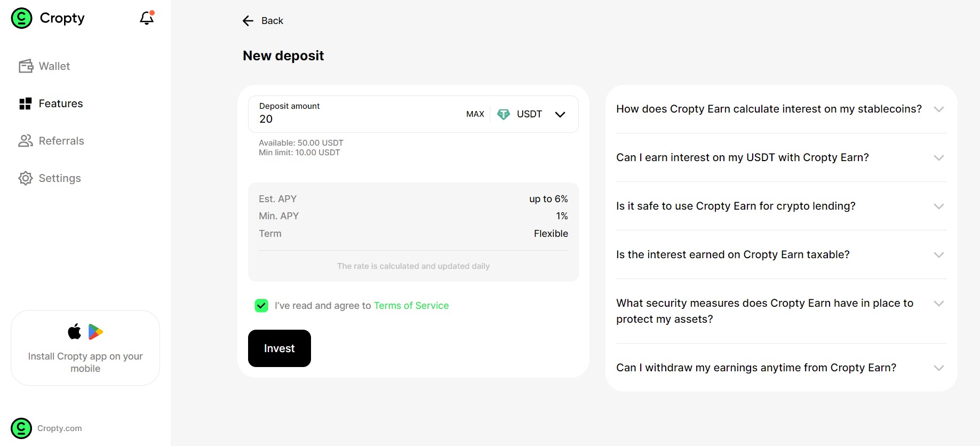980x446 pixels.
Task: Click the Cropty.com footer logo
Action: [x=21, y=428]
